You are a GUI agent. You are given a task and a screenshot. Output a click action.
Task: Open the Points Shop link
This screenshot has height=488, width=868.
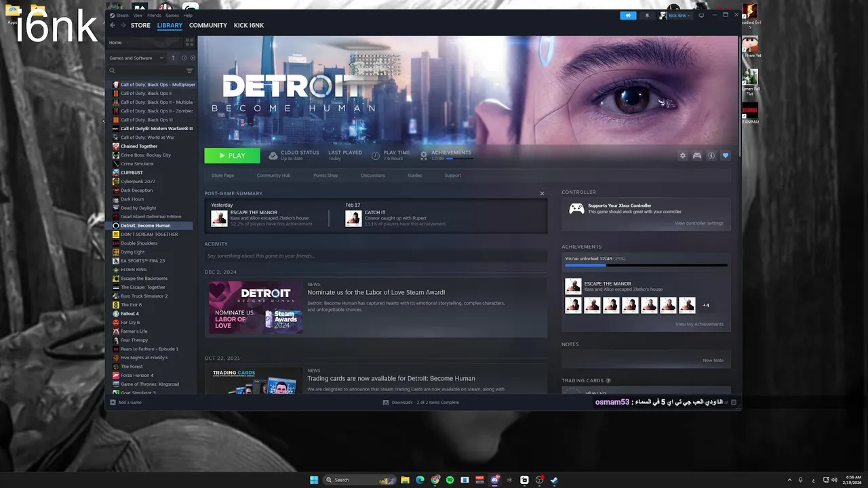pos(325,176)
